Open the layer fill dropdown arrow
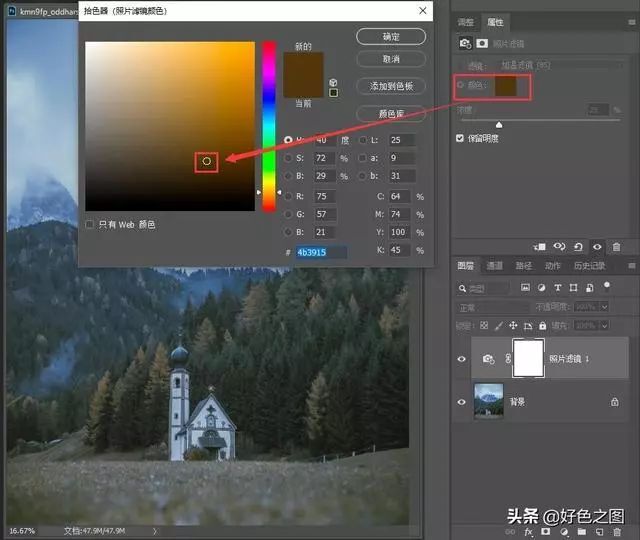The width and height of the screenshot is (640, 540). point(606,325)
